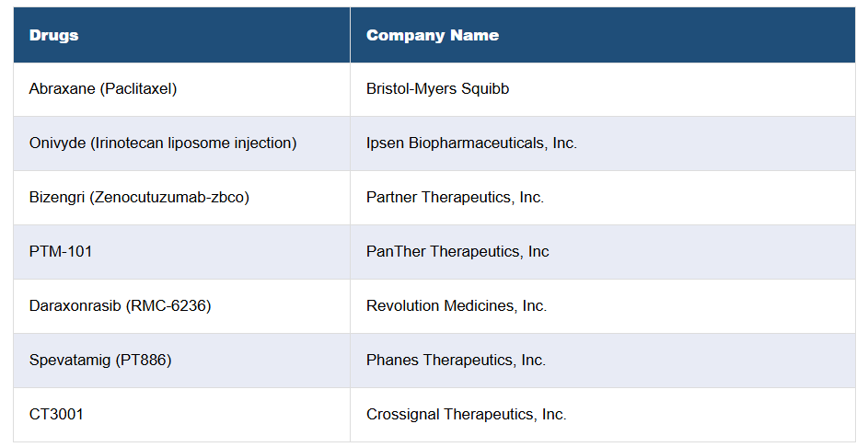Select the CT3001 drug cell
This screenshot has width=868, height=447.
coord(56,415)
